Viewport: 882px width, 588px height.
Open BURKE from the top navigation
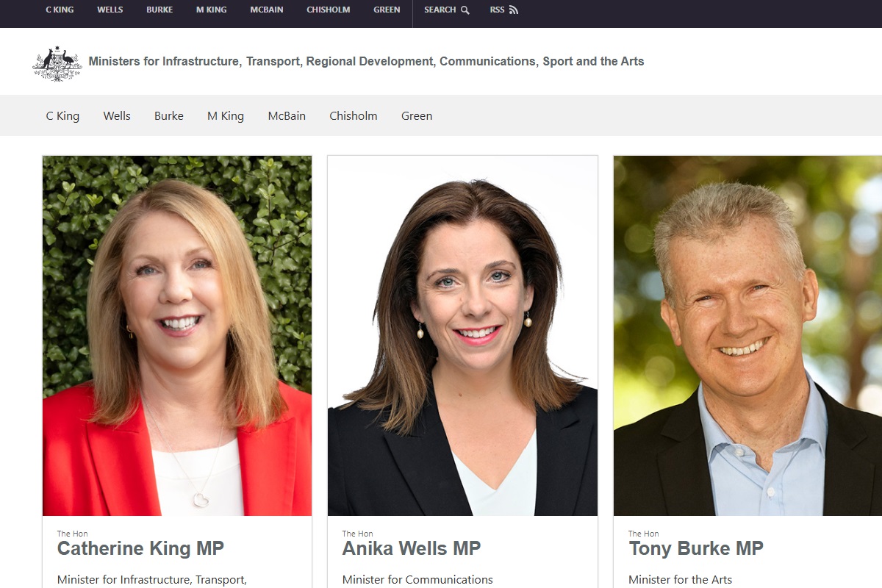pyautogui.click(x=159, y=10)
